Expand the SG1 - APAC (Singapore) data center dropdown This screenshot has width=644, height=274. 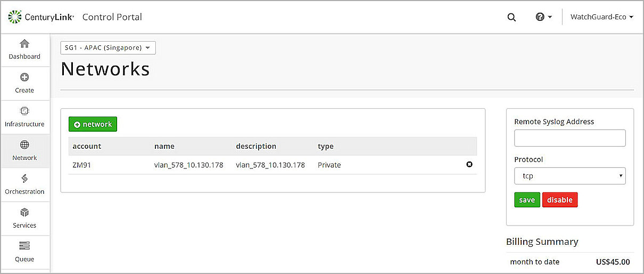(108, 47)
